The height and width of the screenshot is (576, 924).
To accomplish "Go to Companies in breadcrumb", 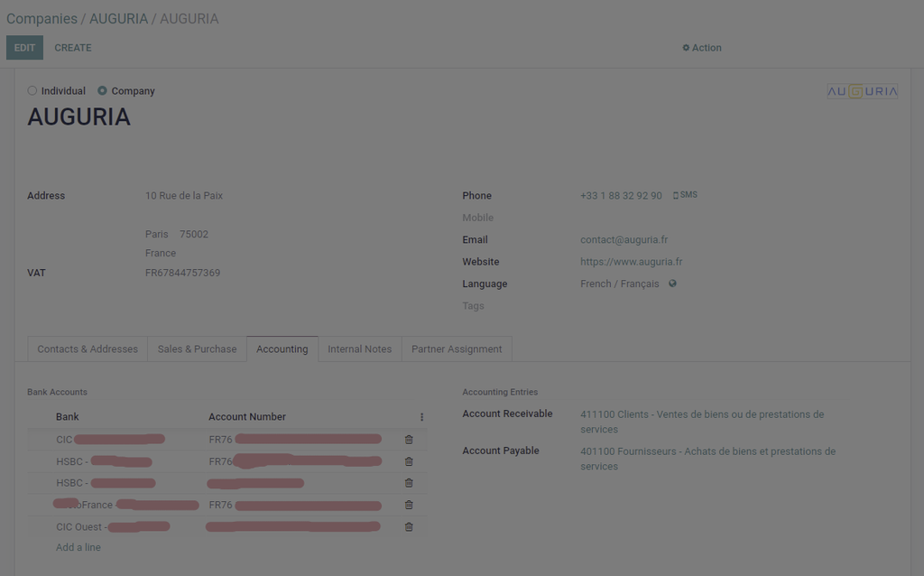I will (x=42, y=19).
